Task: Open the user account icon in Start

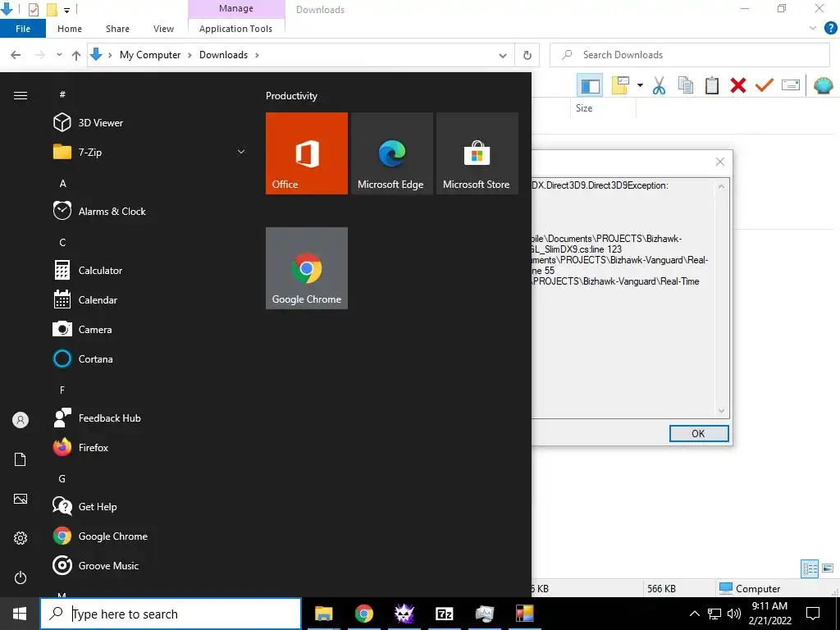Action: [x=21, y=420]
